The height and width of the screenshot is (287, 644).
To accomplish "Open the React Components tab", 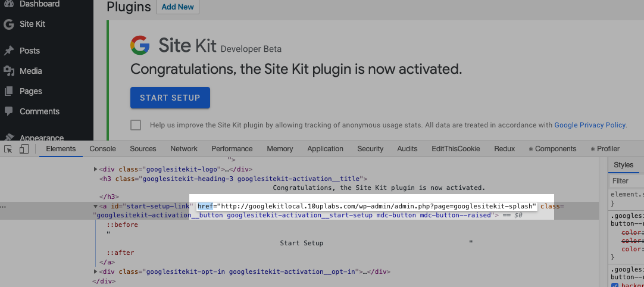I will (552, 149).
